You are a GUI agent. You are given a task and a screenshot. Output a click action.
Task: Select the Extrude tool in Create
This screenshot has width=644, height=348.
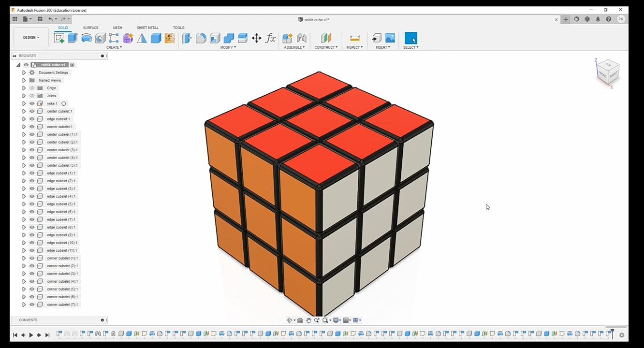tap(73, 38)
